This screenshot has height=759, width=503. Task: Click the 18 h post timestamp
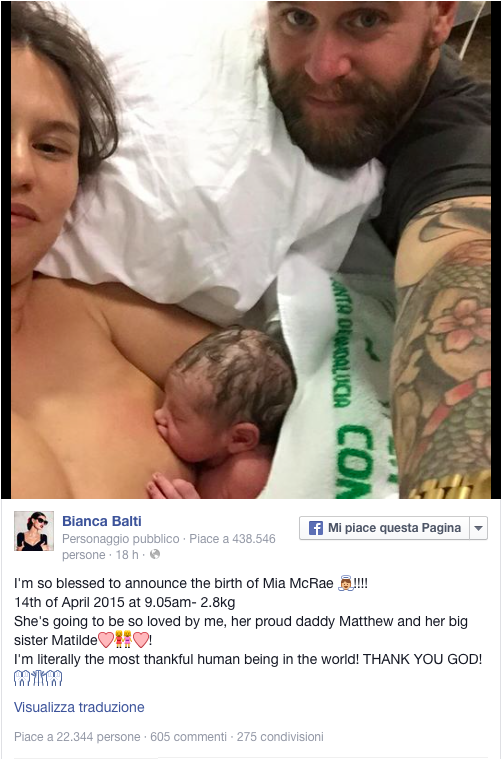point(127,555)
